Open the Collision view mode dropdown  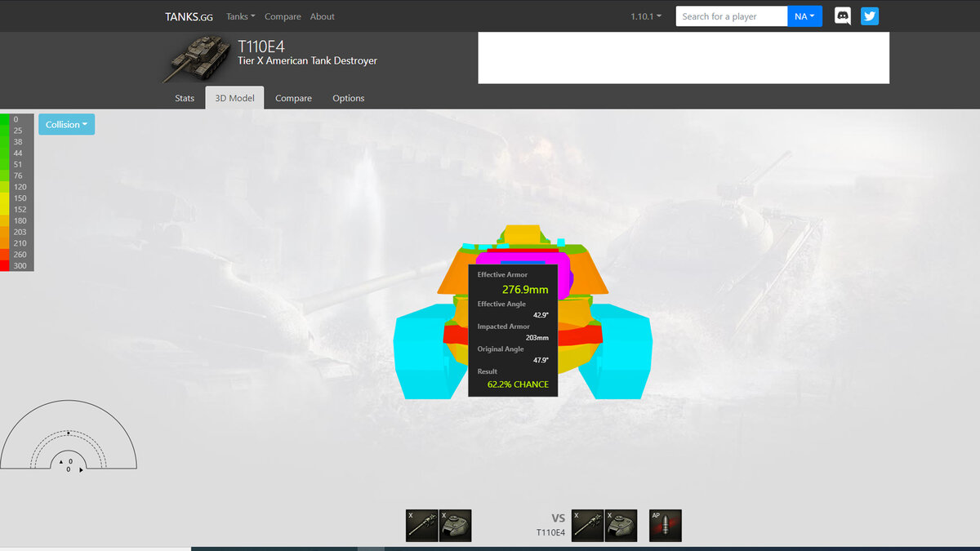click(66, 125)
